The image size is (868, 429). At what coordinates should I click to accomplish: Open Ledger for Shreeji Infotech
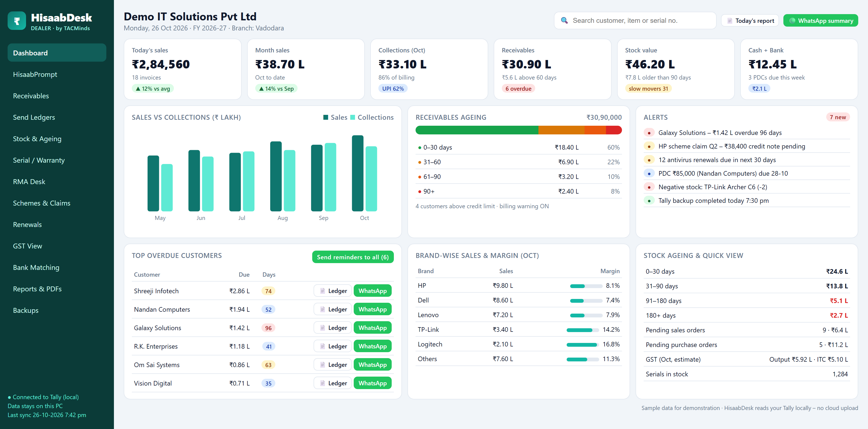(333, 291)
